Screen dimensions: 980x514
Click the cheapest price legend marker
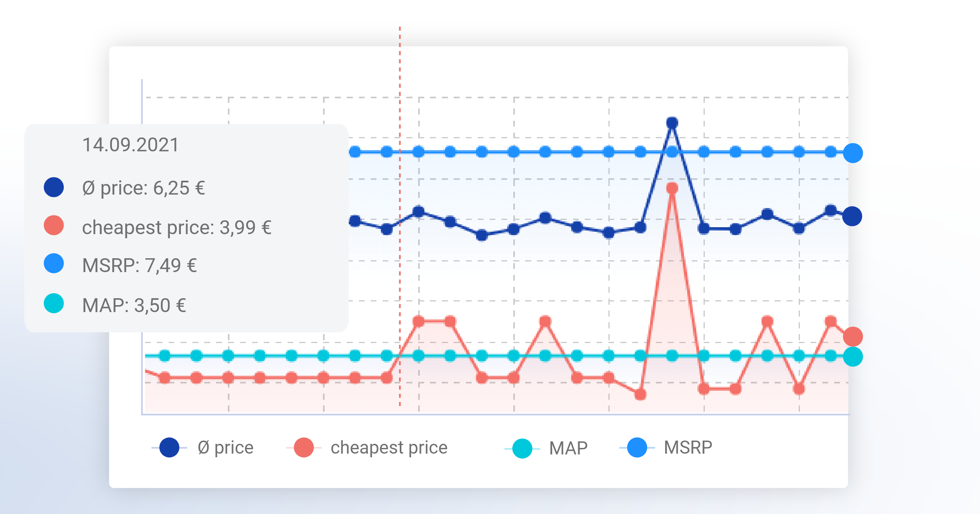pos(303,448)
